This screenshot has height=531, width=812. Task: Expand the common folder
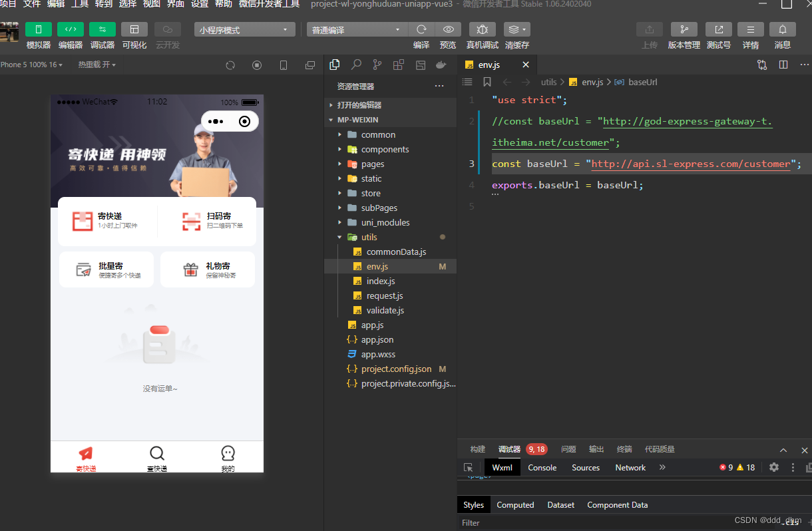(x=390, y=134)
